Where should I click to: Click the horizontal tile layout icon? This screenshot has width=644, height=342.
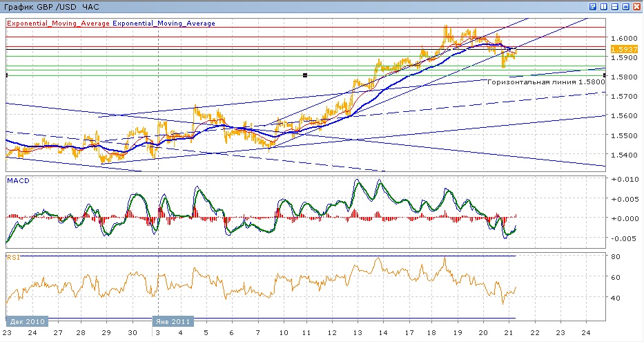point(615,7)
